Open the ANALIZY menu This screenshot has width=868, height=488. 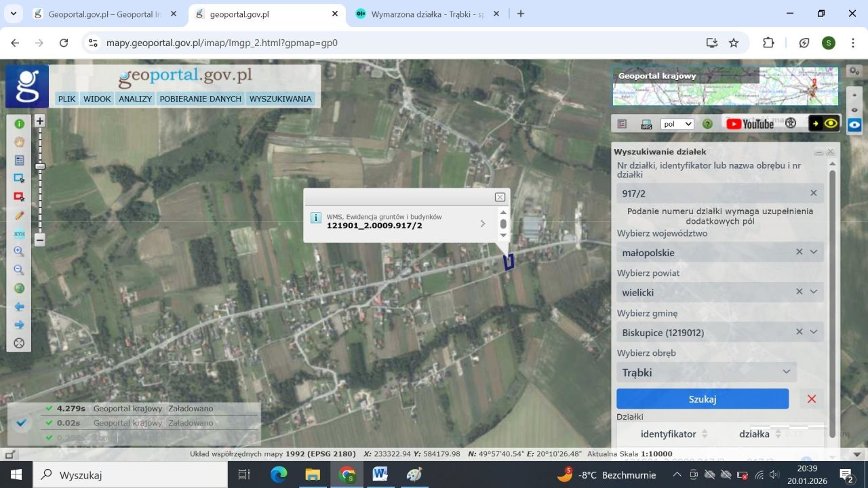(135, 99)
